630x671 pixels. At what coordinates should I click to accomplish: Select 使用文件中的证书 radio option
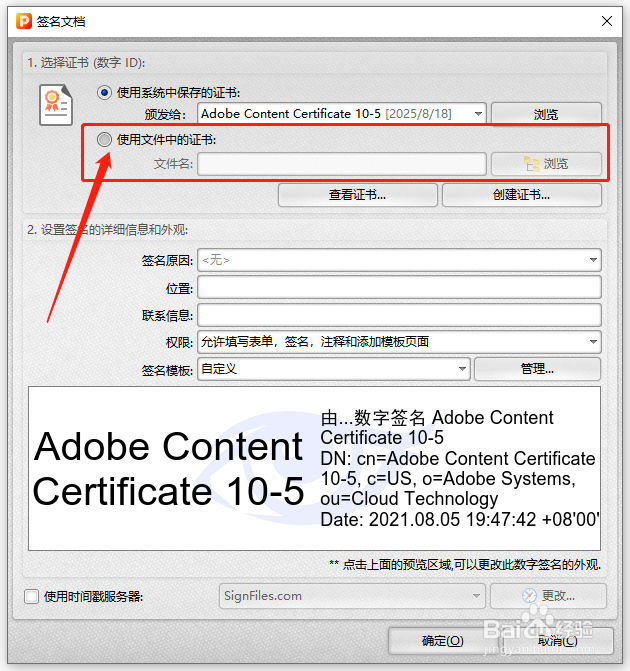point(104,140)
